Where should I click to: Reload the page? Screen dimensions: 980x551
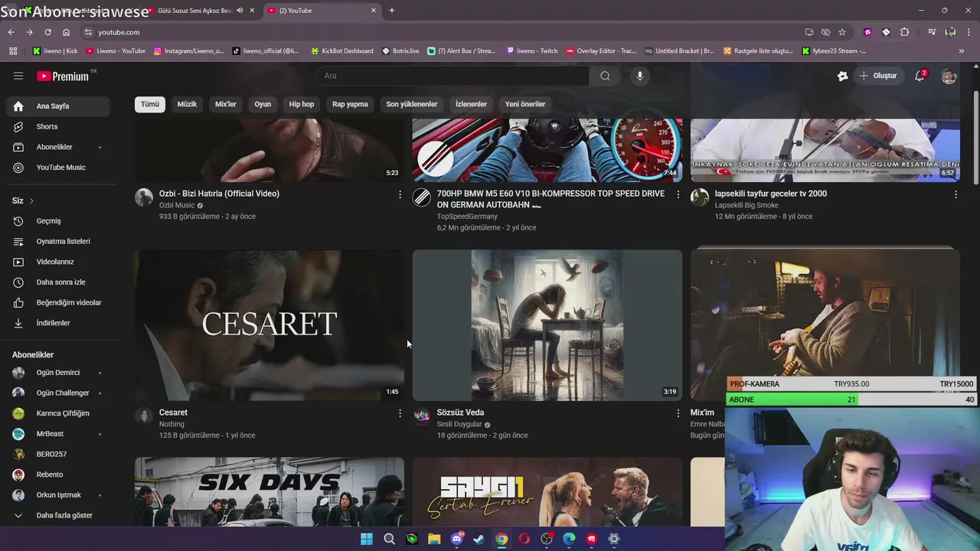(x=47, y=32)
